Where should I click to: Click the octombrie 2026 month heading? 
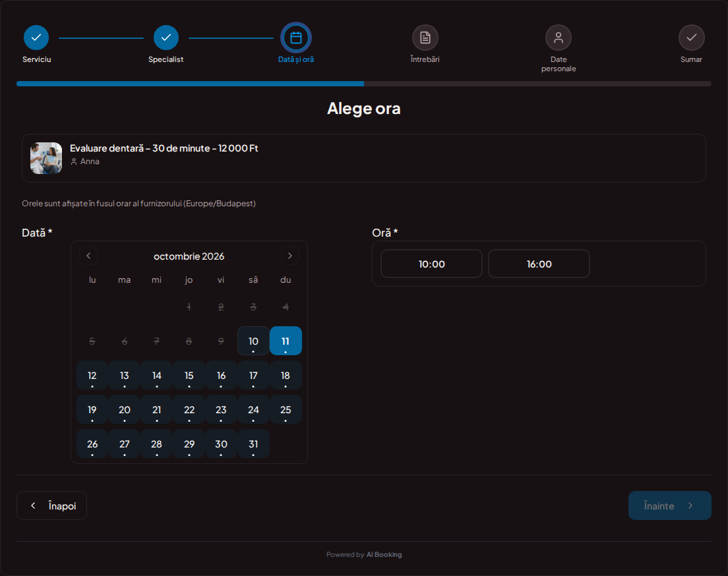pos(189,256)
